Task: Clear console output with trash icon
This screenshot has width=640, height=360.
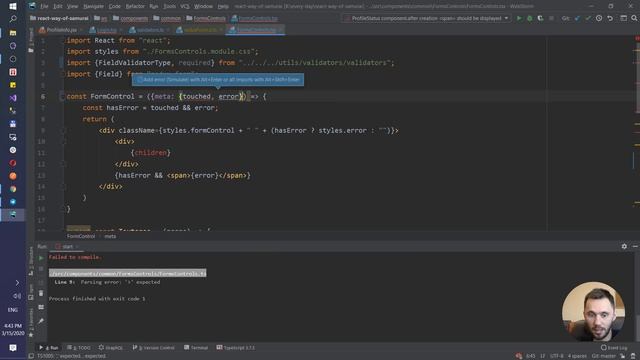Action: pyautogui.click(x=41, y=293)
